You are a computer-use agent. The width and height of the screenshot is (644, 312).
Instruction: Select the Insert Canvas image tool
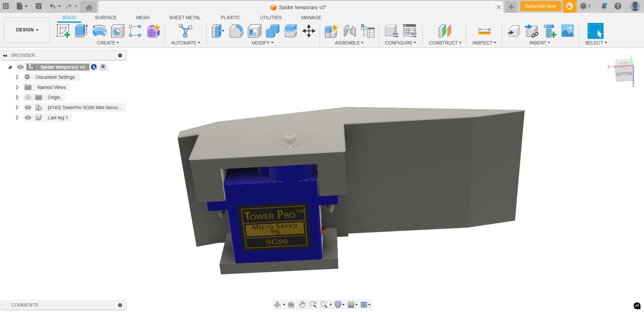coord(568,31)
